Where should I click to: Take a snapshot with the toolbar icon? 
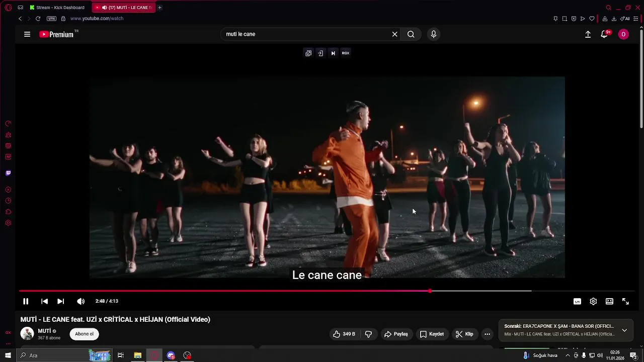pyautogui.click(x=565, y=19)
